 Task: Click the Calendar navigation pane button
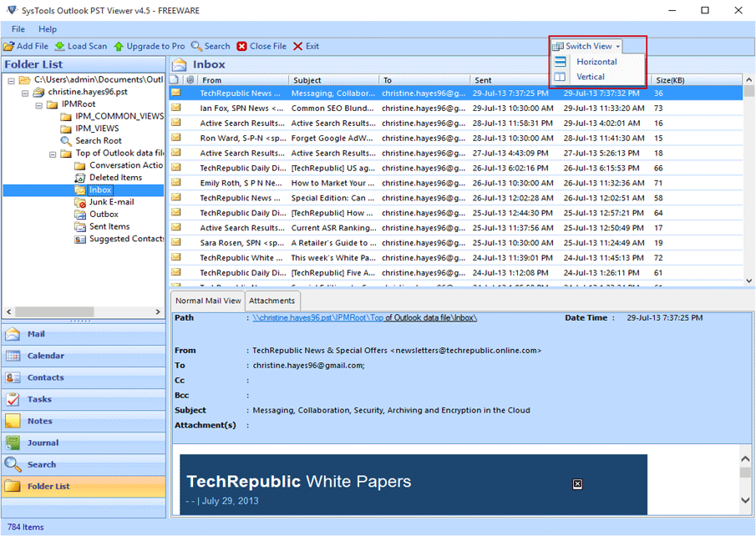tap(84, 356)
